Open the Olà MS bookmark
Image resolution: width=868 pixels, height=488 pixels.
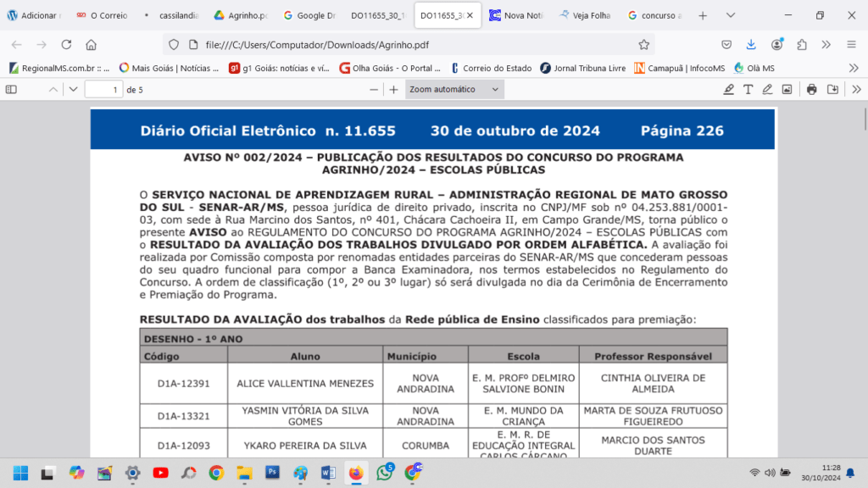(754, 68)
